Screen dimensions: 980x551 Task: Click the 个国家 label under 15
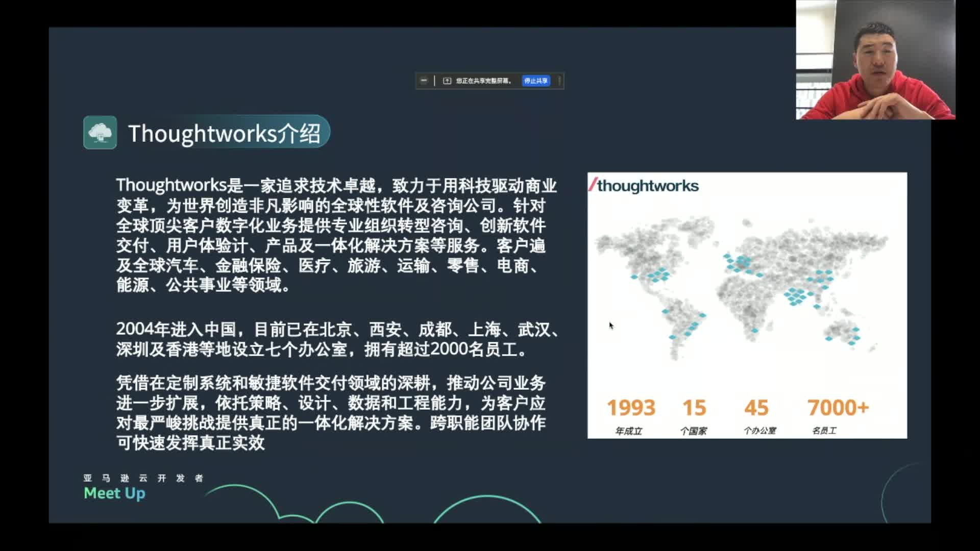coord(693,431)
